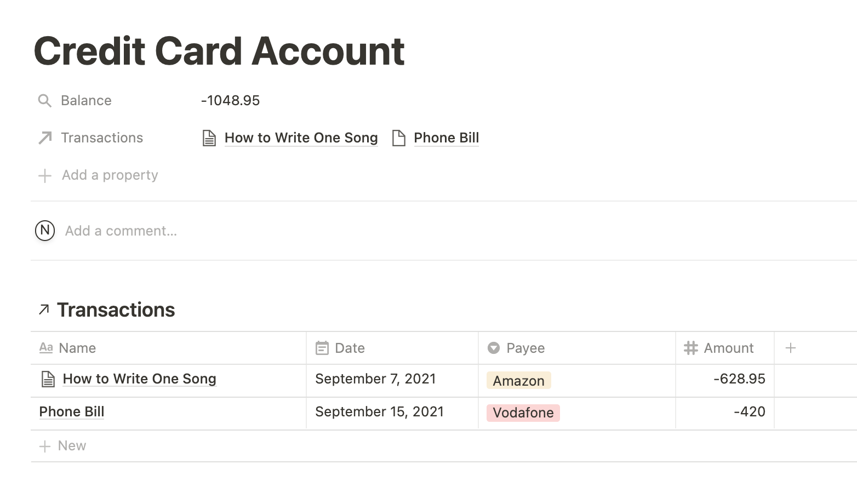Click the plus icon to add table column
This screenshot has height=504, width=857.
790,348
